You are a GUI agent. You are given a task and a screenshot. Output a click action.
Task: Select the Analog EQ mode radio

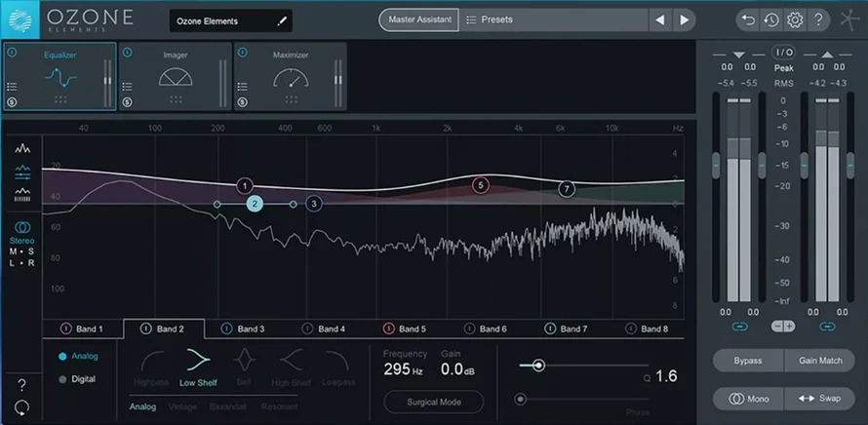click(x=62, y=357)
